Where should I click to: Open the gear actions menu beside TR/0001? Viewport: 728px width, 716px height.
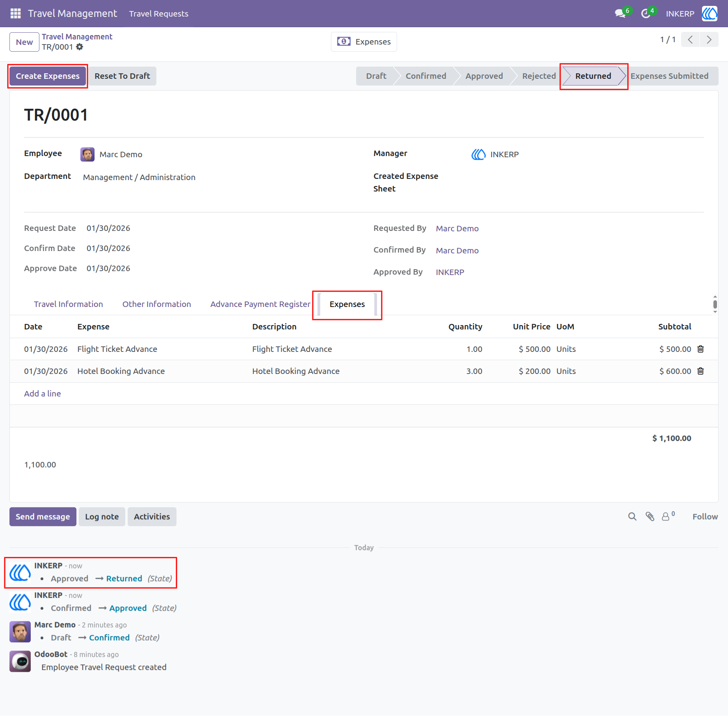[80, 47]
